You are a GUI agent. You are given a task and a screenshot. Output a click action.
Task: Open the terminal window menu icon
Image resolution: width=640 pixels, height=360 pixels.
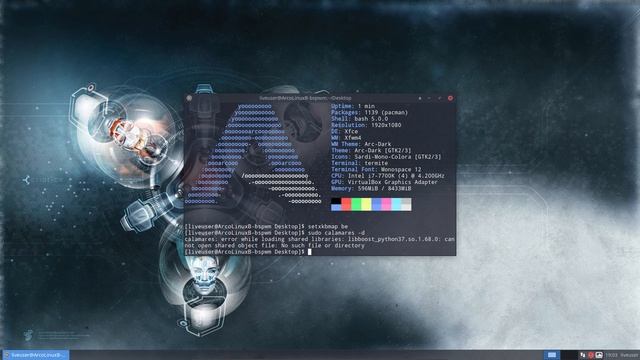[x=189, y=98]
